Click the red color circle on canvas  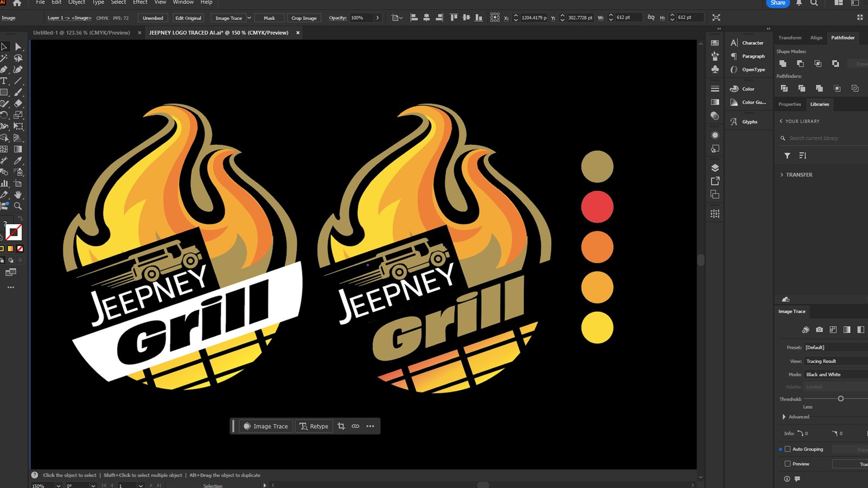point(597,207)
